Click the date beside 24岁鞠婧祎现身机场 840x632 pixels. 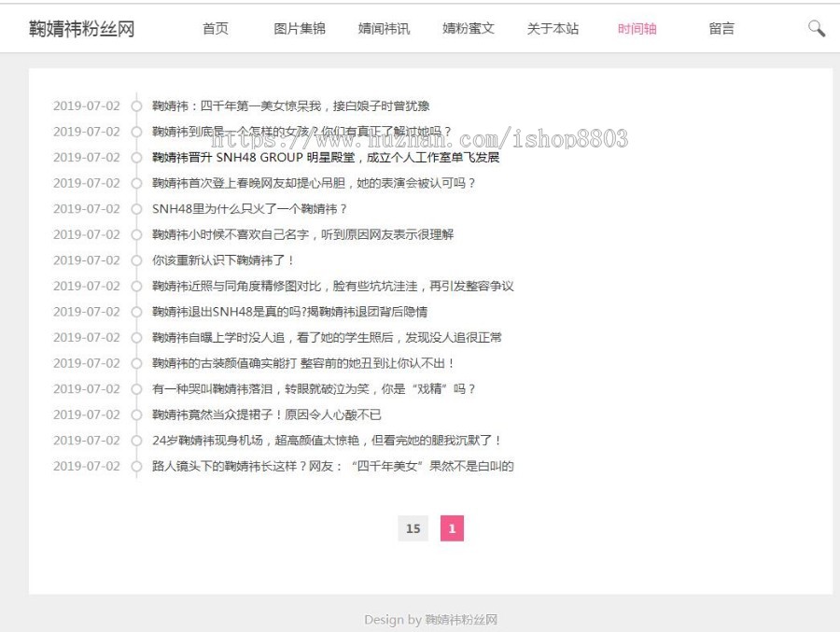tap(86, 441)
